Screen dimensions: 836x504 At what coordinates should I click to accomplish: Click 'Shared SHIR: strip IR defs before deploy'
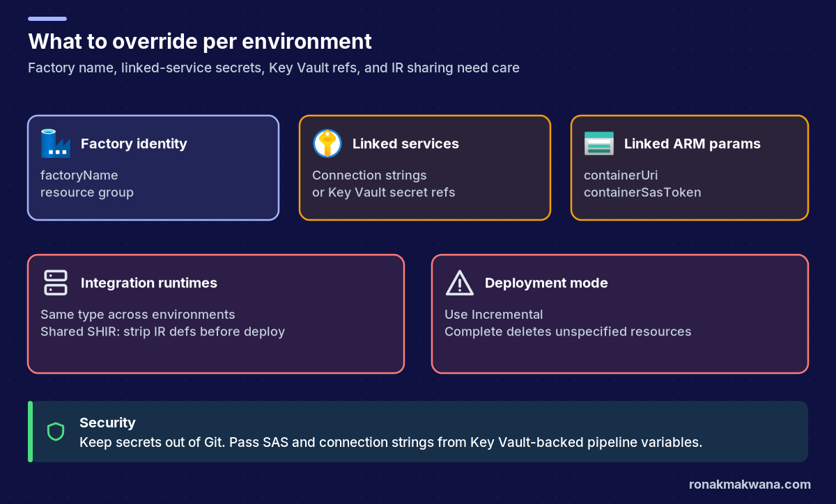tap(163, 331)
